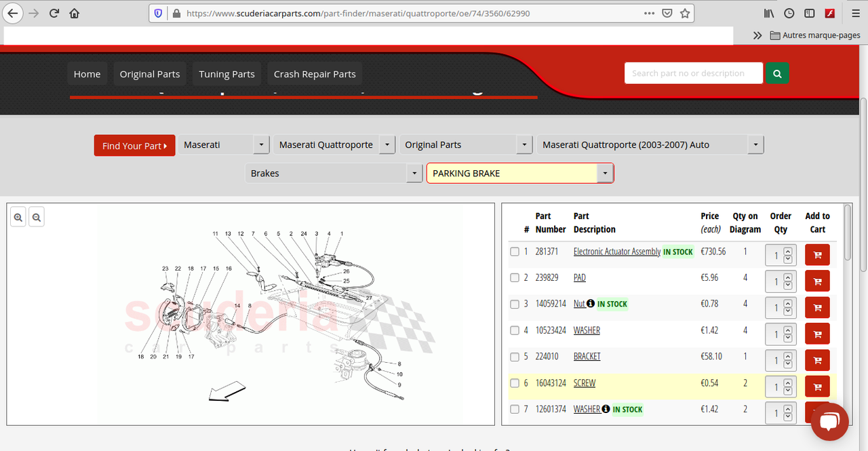Viewport: 868px width, 451px height.
Task: Reload the current page
Action: [54, 13]
